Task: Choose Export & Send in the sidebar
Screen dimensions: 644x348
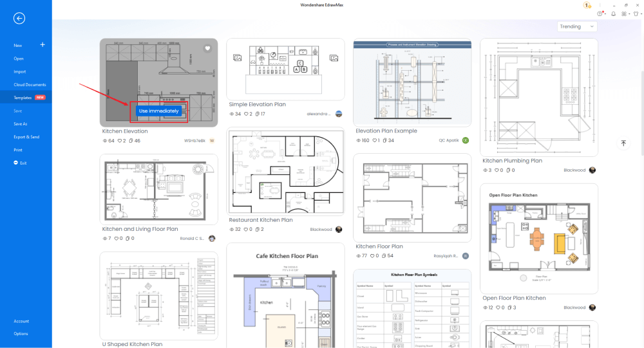Action: click(26, 137)
